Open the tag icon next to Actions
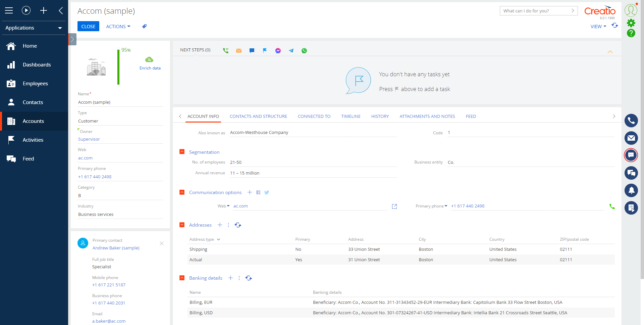 (144, 26)
